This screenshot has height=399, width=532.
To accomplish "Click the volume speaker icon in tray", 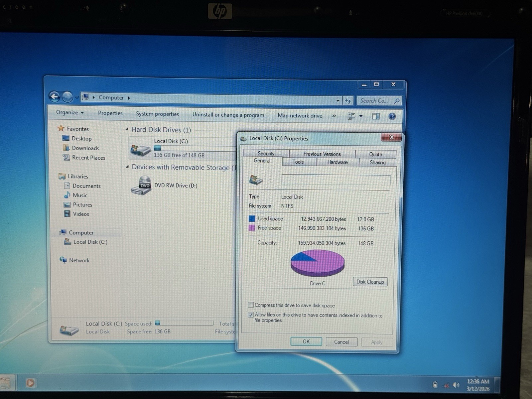I will coord(456,385).
